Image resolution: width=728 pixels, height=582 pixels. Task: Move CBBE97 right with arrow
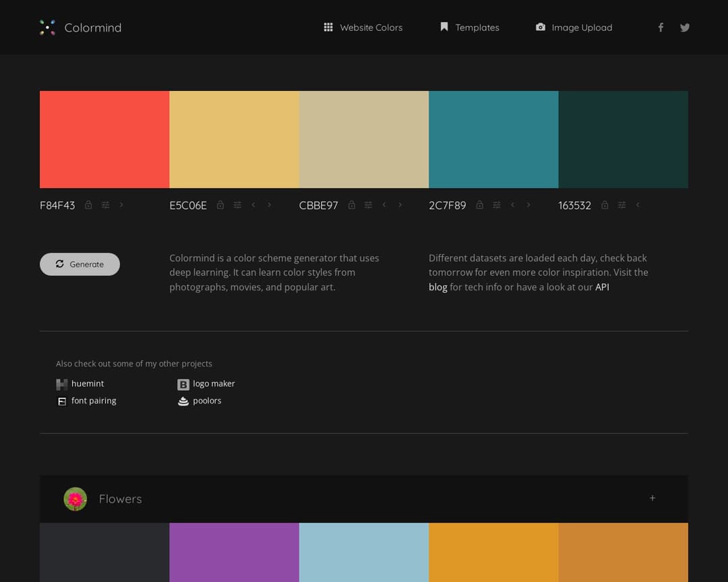[x=400, y=205]
